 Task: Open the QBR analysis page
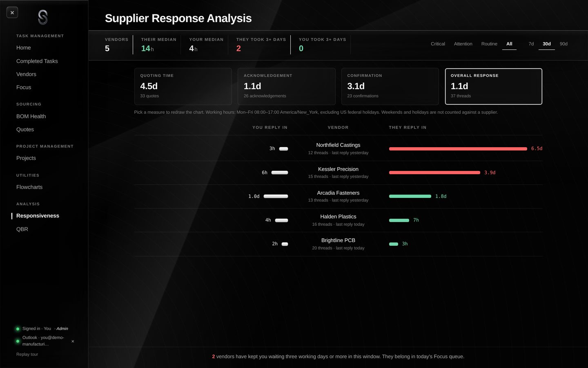tap(22, 229)
